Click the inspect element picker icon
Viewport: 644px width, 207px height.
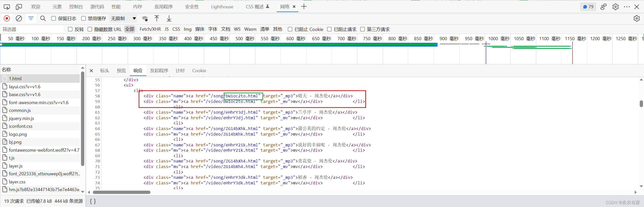click(7, 7)
